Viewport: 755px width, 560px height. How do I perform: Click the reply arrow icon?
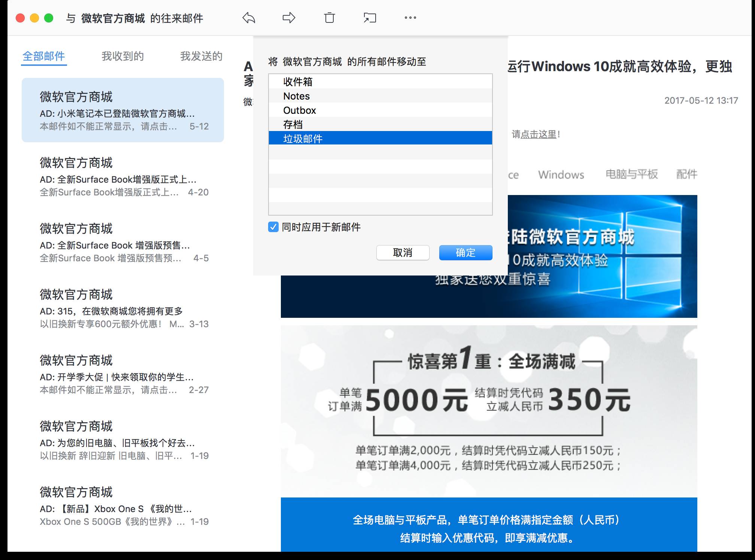pos(249,18)
